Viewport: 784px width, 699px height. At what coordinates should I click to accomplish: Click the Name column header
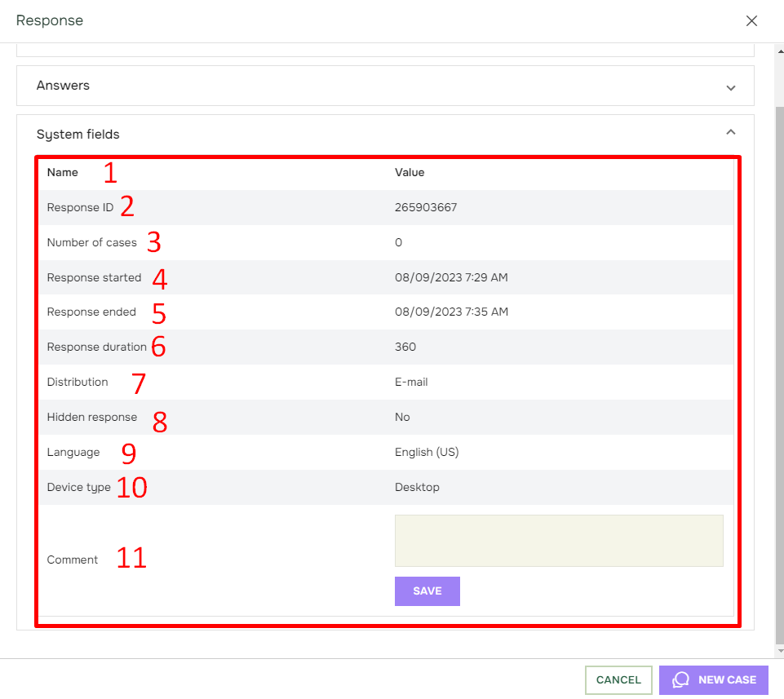click(x=63, y=172)
